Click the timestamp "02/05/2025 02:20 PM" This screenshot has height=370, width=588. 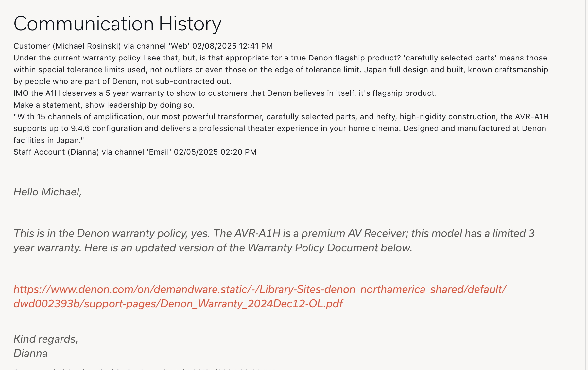[x=215, y=152]
